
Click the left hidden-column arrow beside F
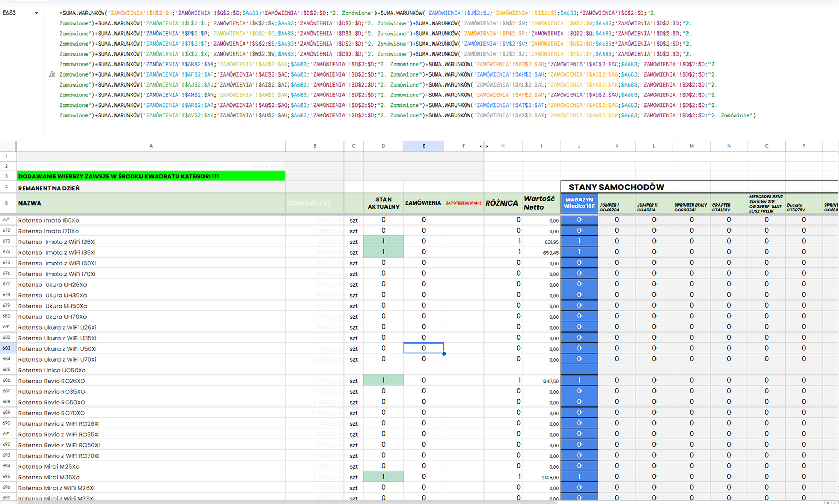(x=480, y=146)
